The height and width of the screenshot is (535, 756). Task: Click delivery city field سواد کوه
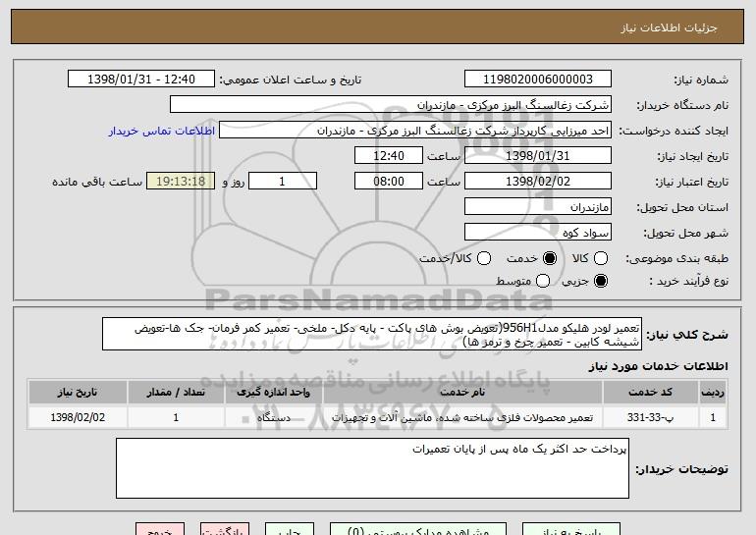pos(538,233)
